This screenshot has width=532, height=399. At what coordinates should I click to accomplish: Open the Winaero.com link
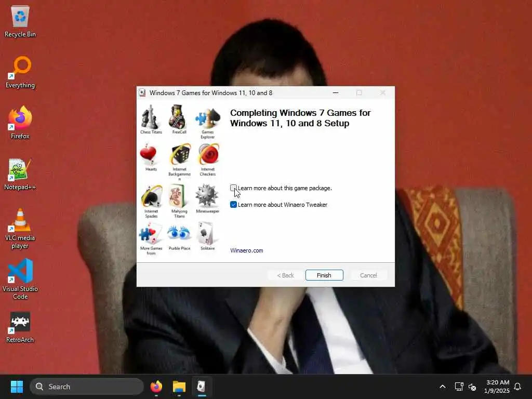247,250
